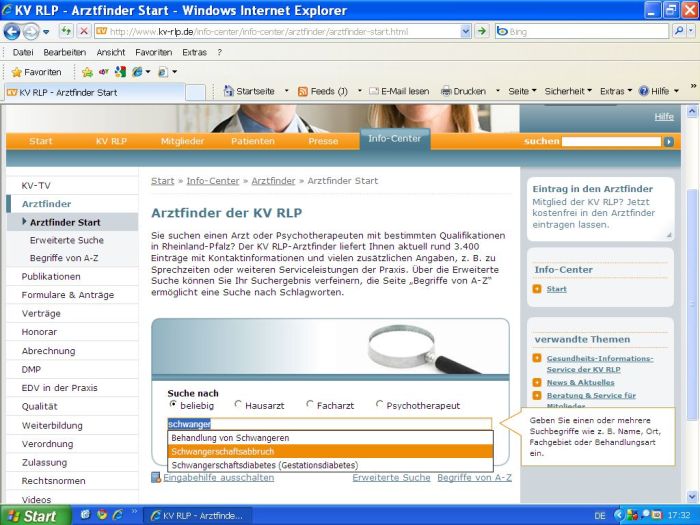
Task: Select the Hausarzt radio button
Action: (238, 404)
